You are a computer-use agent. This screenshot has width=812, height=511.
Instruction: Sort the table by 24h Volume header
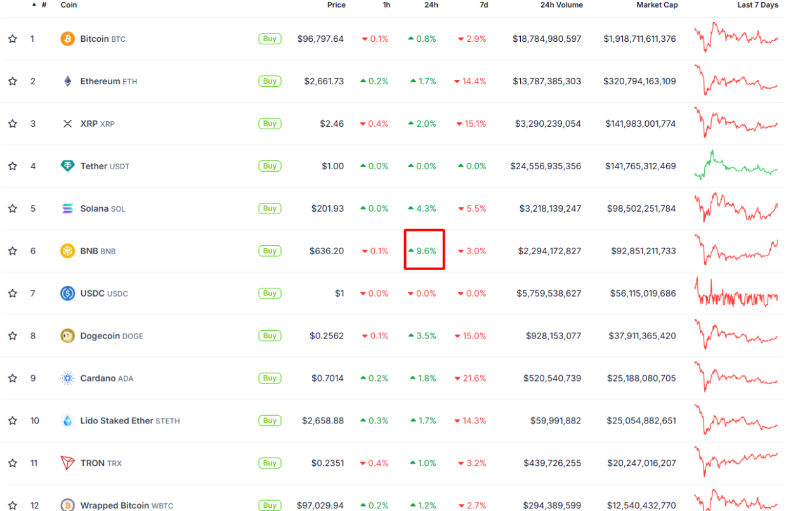pyautogui.click(x=561, y=5)
